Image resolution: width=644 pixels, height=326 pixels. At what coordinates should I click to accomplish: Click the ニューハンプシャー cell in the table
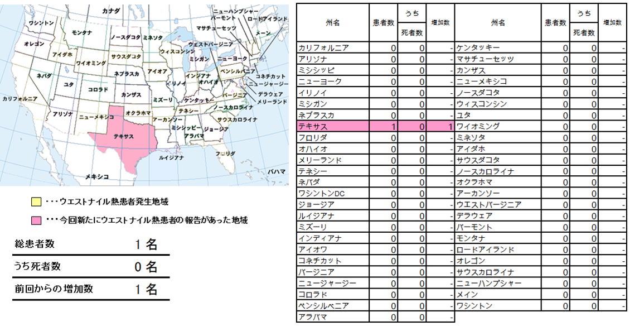pos(498,283)
